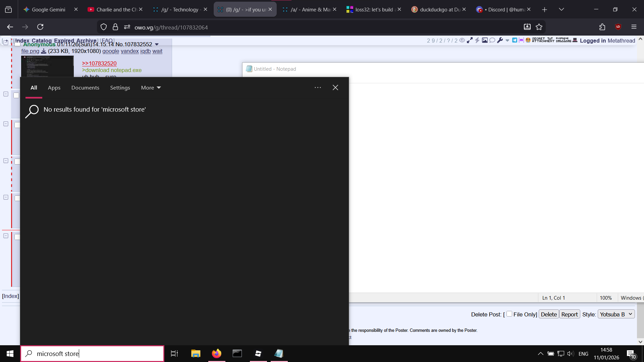The width and height of the screenshot is (644, 362).
Task: Switch to the Apps search tab
Action: click(54, 88)
